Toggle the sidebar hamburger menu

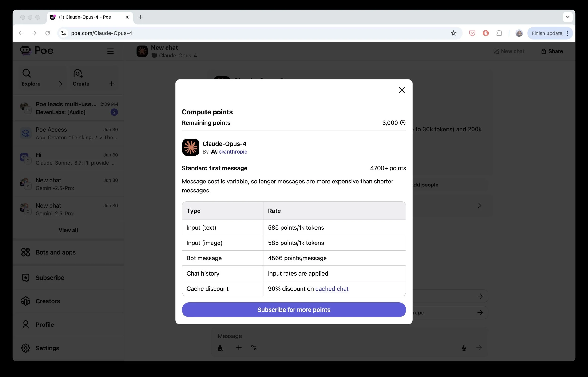coord(111,51)
